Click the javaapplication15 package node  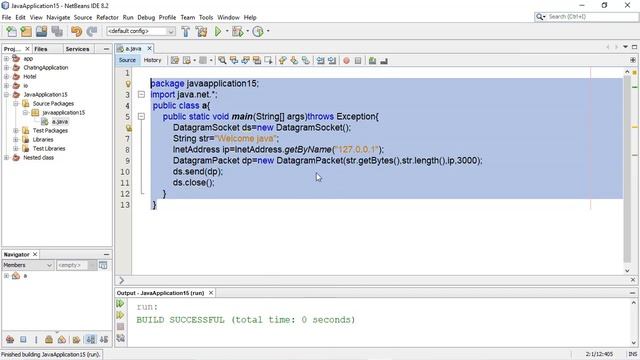64,113
